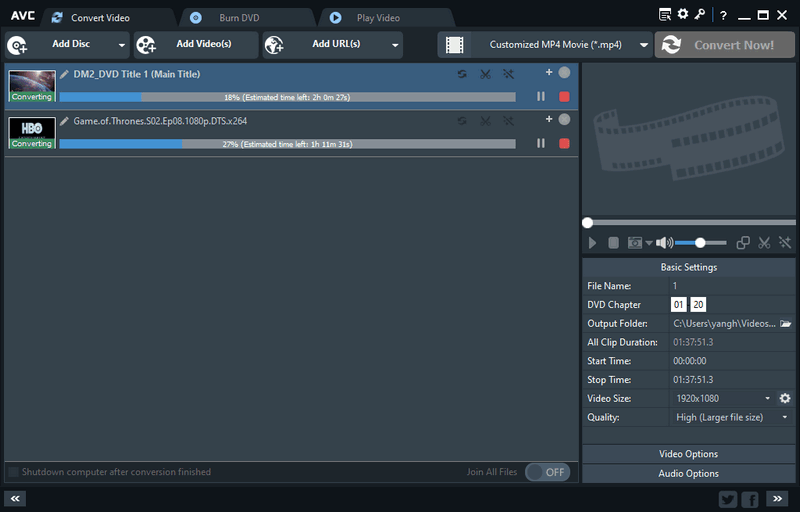Click the double left arrow button
The height and width of the screenshot is (512, 800).
pos(15,499)
